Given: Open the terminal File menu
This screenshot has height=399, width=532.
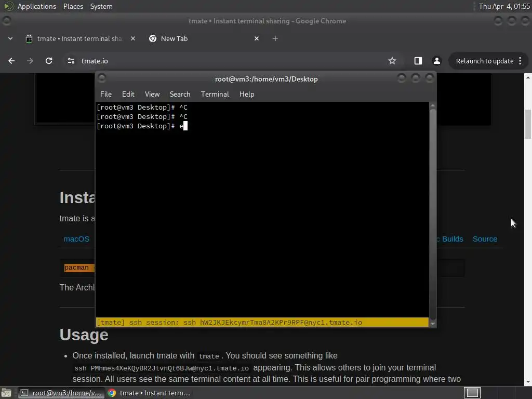Looking at the screenshot, I should tap(106, 95).
